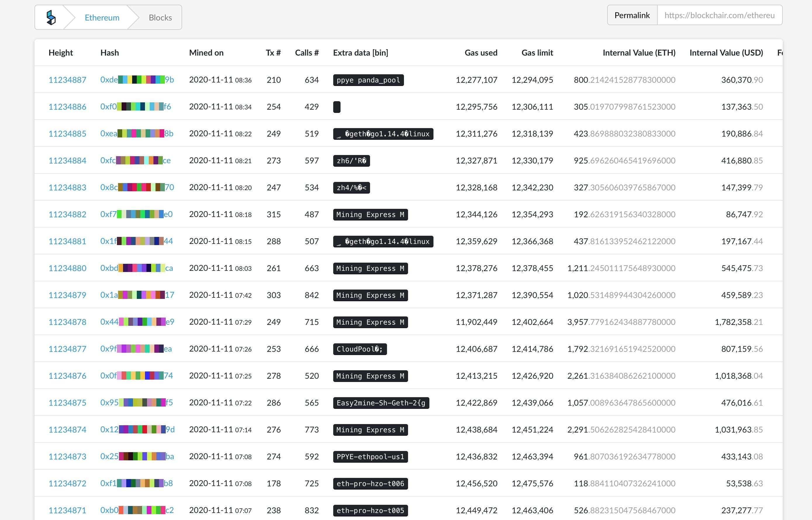812x520 pixels.
Task: Open hash link 0xfc…ce
Action: [135, 160]
